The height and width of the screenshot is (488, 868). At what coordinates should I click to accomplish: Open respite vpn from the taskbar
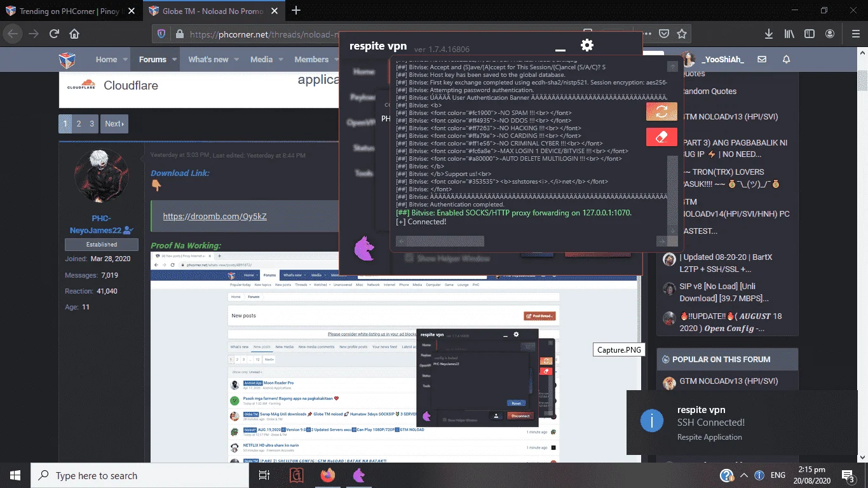tap(359, 475)
